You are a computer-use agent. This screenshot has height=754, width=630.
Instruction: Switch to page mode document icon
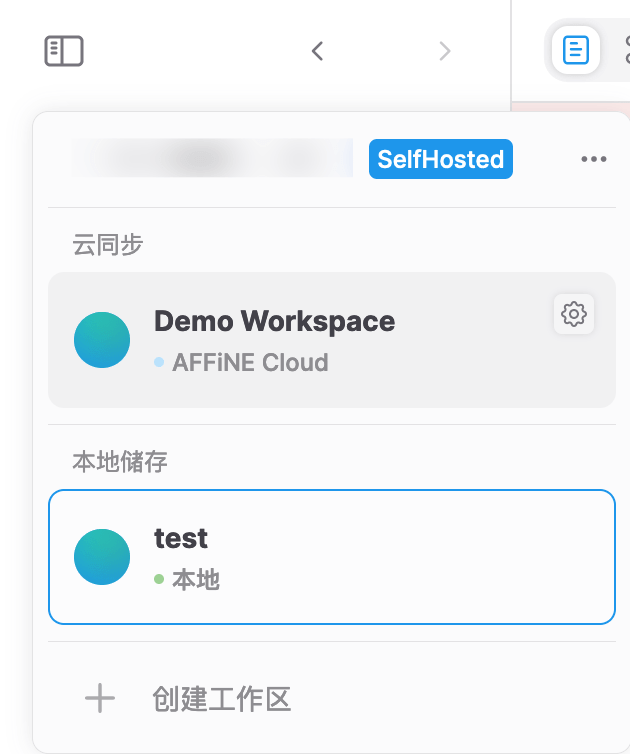pyautogui.click(x=576, y=49)
